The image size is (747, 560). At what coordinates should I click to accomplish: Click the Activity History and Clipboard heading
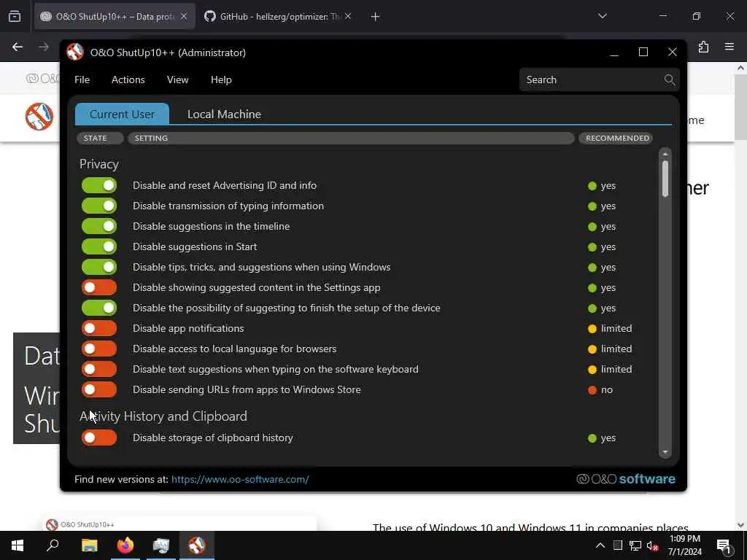(163, 416)
